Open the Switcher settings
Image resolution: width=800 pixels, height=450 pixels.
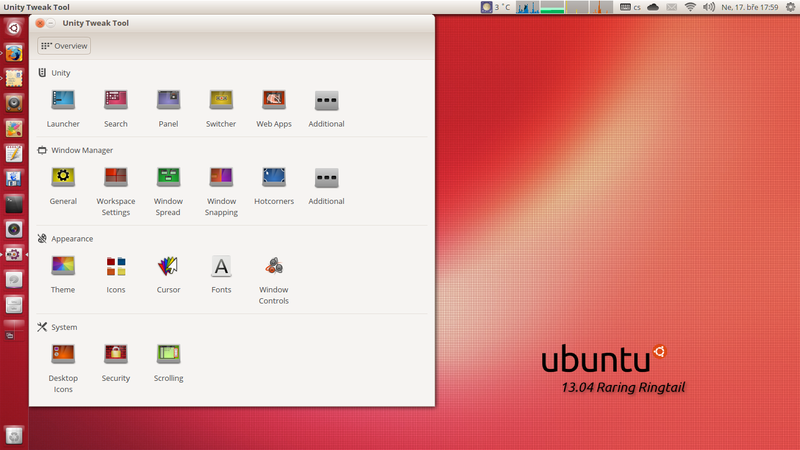(x=221, y=108)
